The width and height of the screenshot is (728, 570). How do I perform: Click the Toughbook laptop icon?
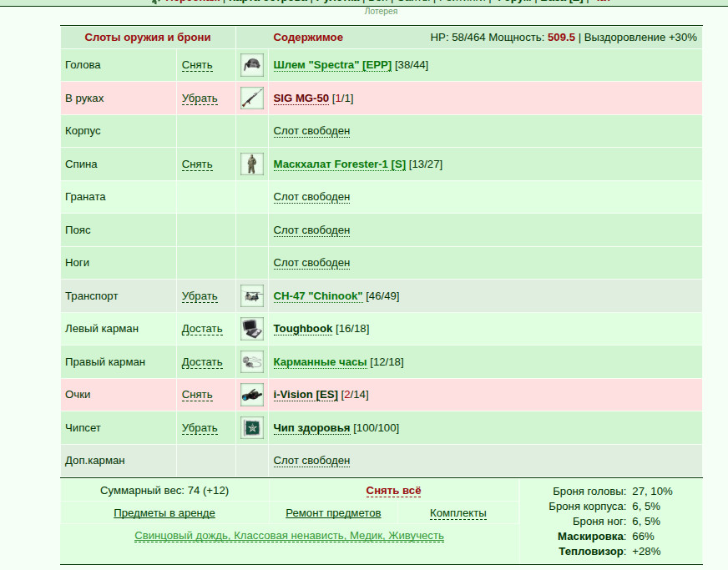(x=252, y=329)
